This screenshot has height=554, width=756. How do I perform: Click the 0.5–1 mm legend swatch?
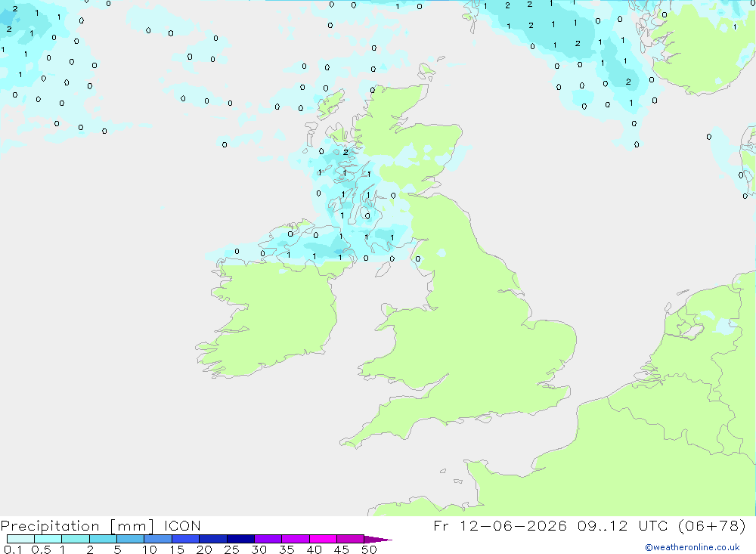click(x=48, y=539)
